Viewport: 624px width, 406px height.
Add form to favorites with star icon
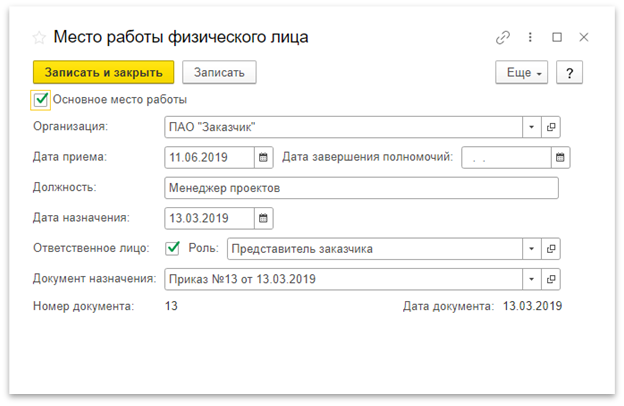pyautogui.click(x=39, y=38)
